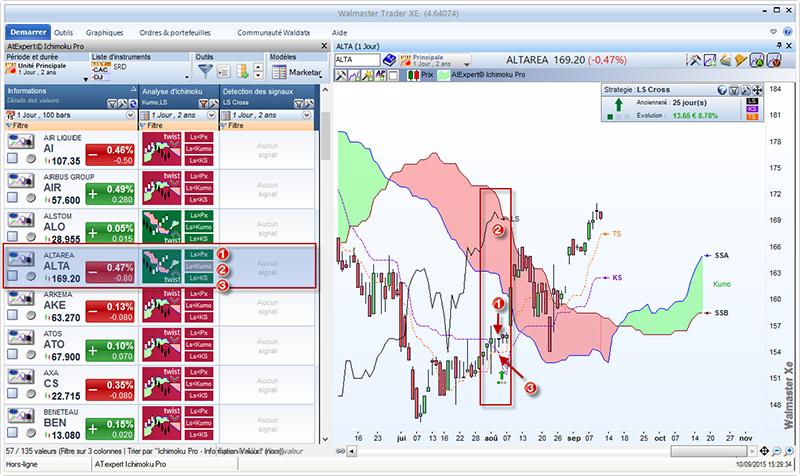This screenshot has width=800, height=476.
Task: Select the round marker in the AIR LIQUIDE row
Action: pyautogui.click(x=31, y=159)
